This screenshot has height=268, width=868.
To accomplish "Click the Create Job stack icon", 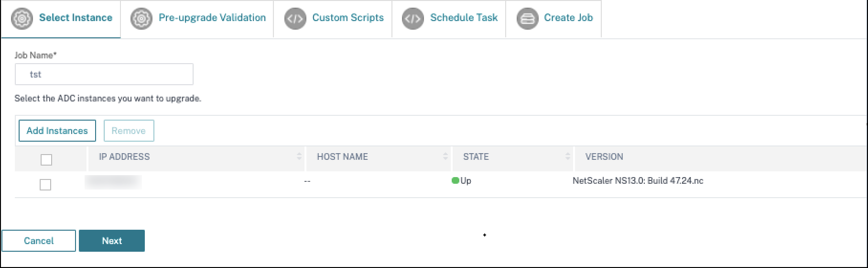I will point(528,19).
